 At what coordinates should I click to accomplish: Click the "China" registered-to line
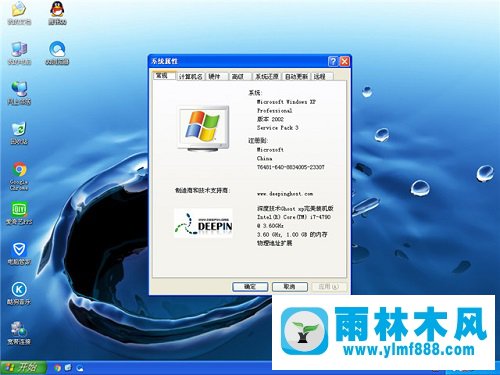pyautogui.click(x=264, y=158)
